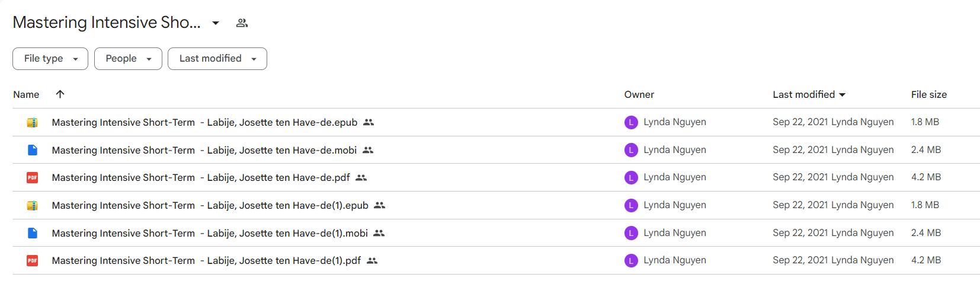Click owner avatar on the Have-de.pdf row

click(631, 177)
